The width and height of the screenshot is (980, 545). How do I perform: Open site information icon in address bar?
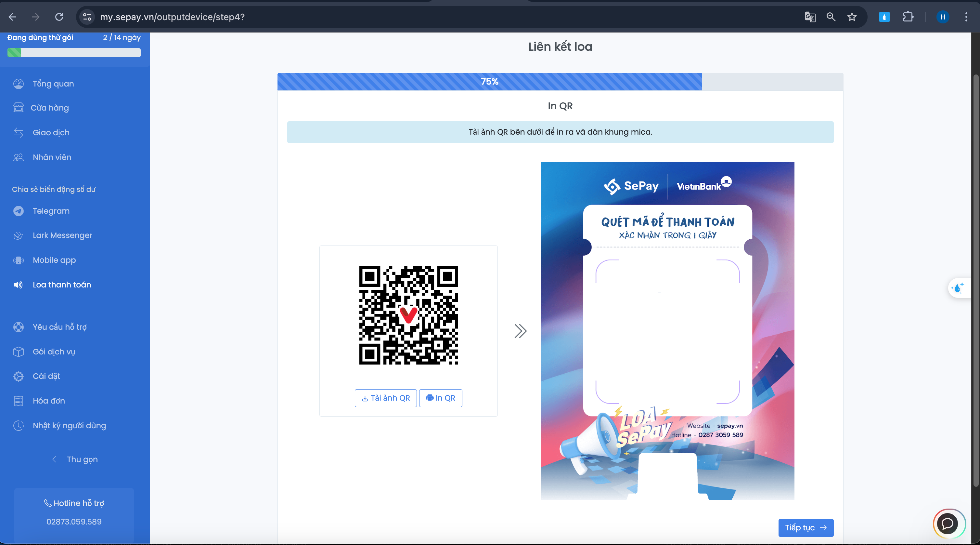coord(87,17)
